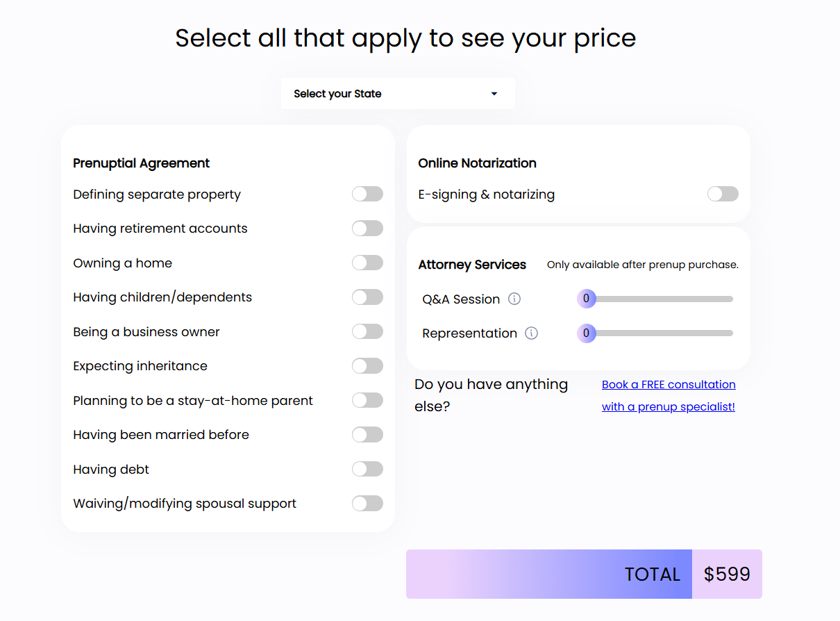Enable Having children/dependents toggle
This screenshot has height=621, width=840.
pyautogui.click(x=367, y=297)
